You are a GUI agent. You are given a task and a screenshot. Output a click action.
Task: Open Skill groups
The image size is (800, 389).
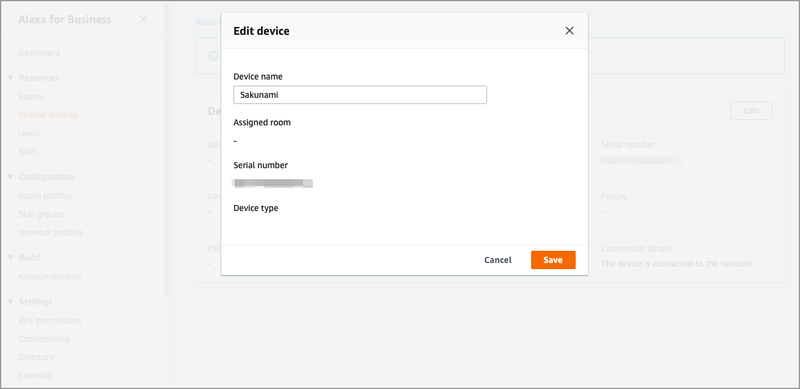tap(41, 214)
